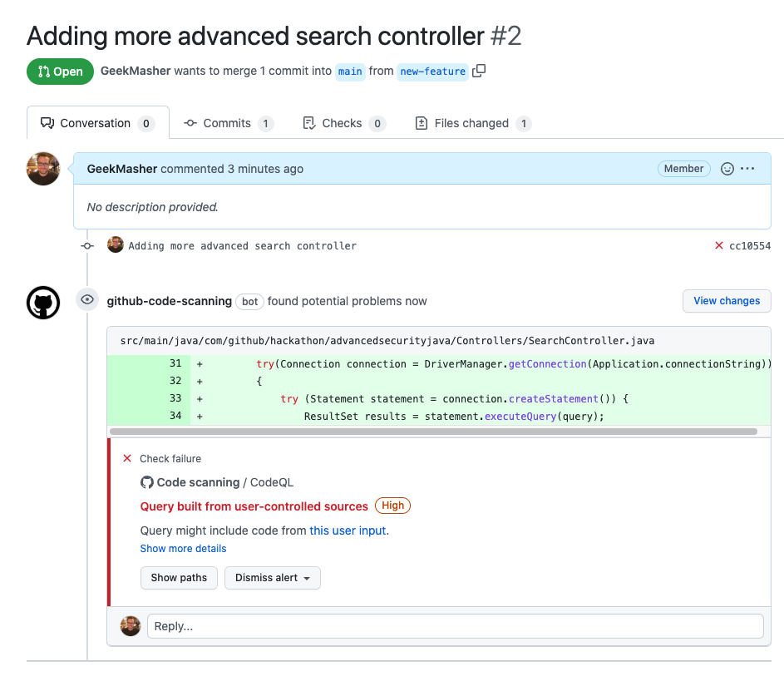Click GeekMasher's avatar beside the comment

click(x=43, y=169)
